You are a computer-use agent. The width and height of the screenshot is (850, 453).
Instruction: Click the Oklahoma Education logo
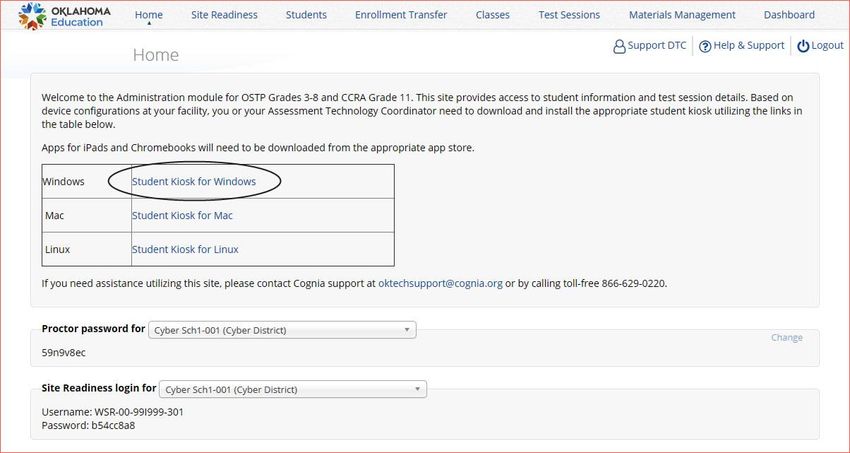tap(64, 16)
